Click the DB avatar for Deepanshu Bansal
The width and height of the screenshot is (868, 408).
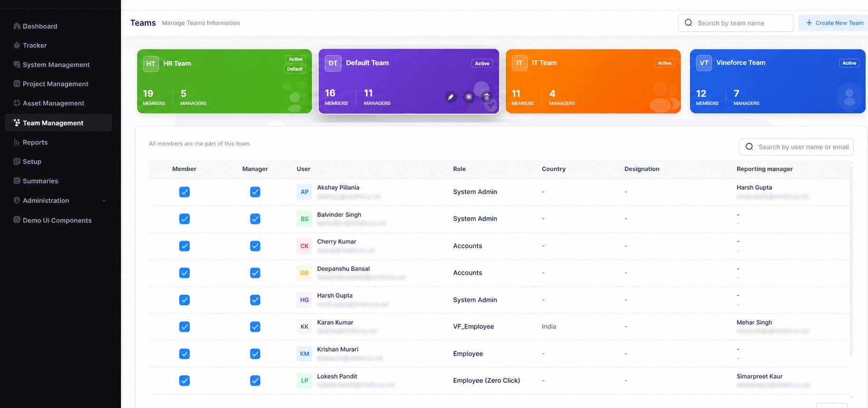point(304,273)
